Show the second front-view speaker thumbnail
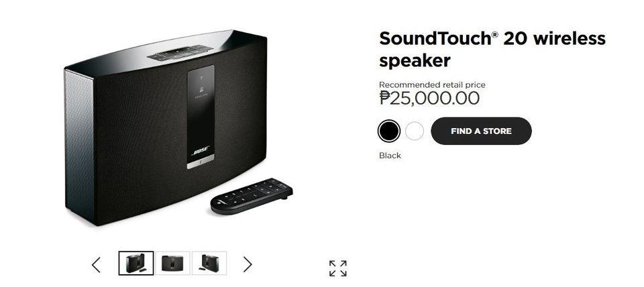The width and height of the screenshot is (644, 287). 176,264
